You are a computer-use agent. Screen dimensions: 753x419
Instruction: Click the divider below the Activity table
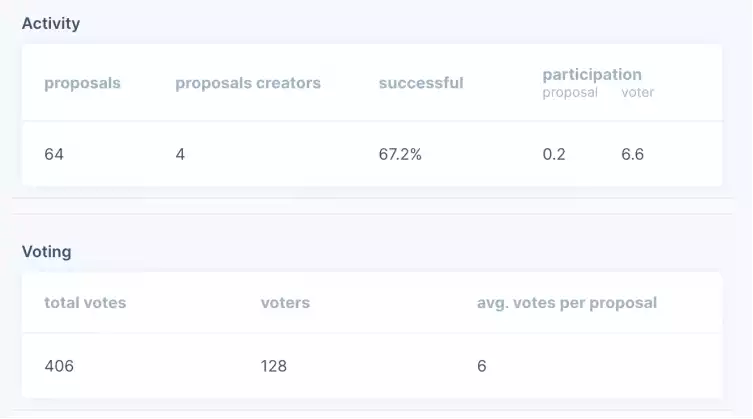[x=373, y=198]
